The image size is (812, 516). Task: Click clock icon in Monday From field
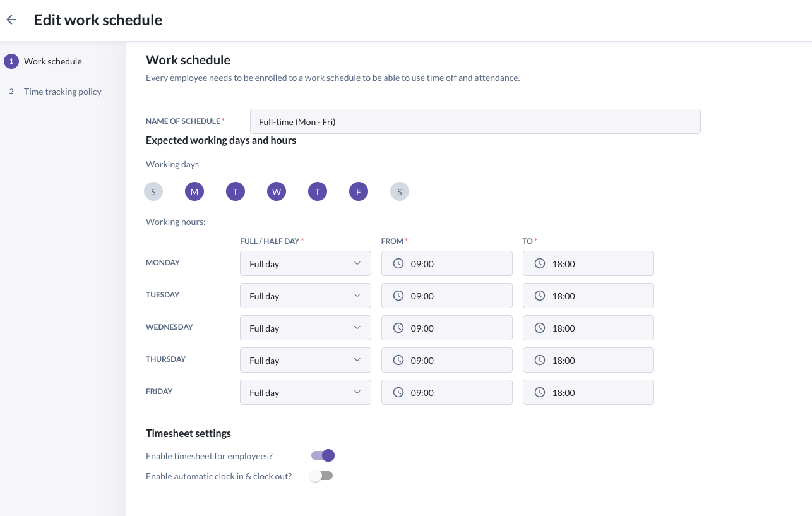click(398, 263)
